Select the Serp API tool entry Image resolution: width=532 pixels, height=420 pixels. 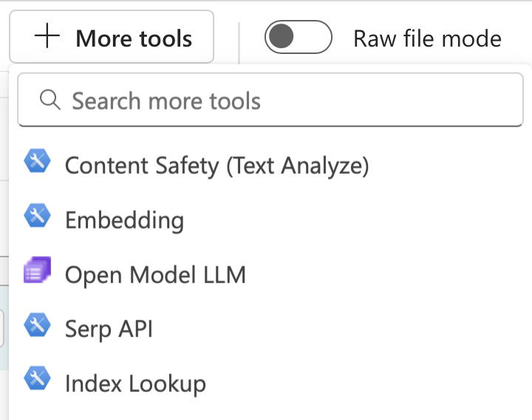(x=270, y=328)
